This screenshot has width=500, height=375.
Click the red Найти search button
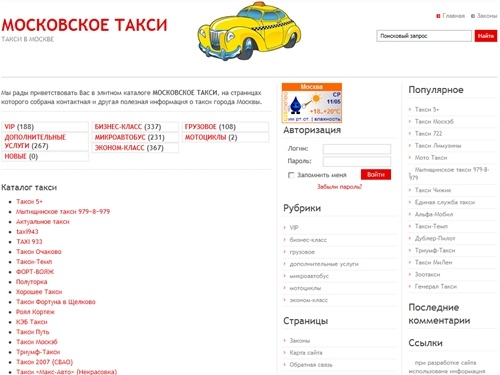point(486,36)
